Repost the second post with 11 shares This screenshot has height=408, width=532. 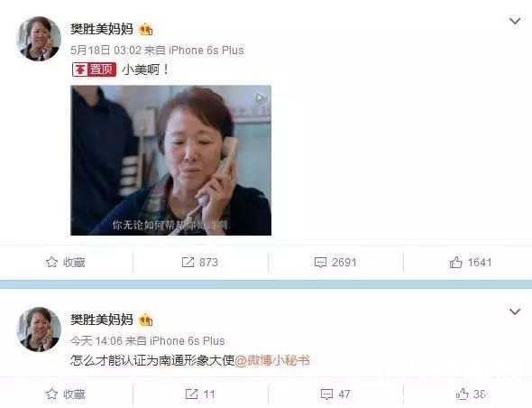coord(200,394)
